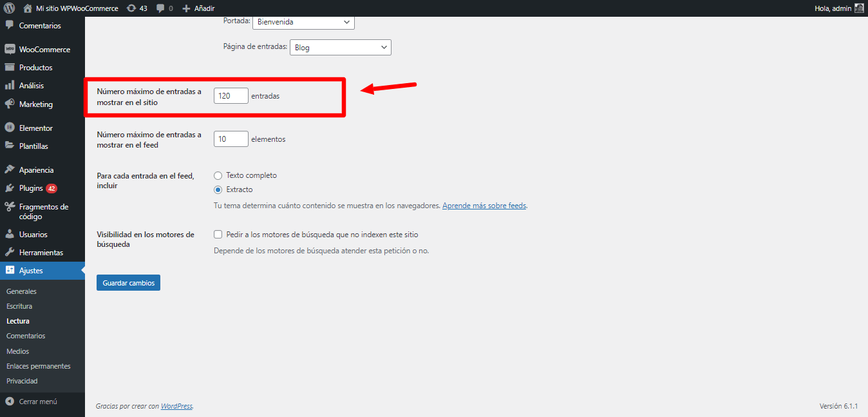
Task: Click the feed entries field containing 10
Action: pos(231,139)
